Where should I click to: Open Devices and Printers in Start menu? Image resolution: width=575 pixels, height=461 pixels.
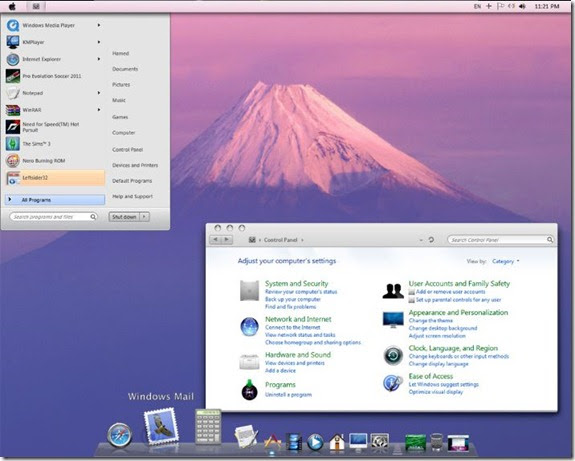tap(135, 165)
